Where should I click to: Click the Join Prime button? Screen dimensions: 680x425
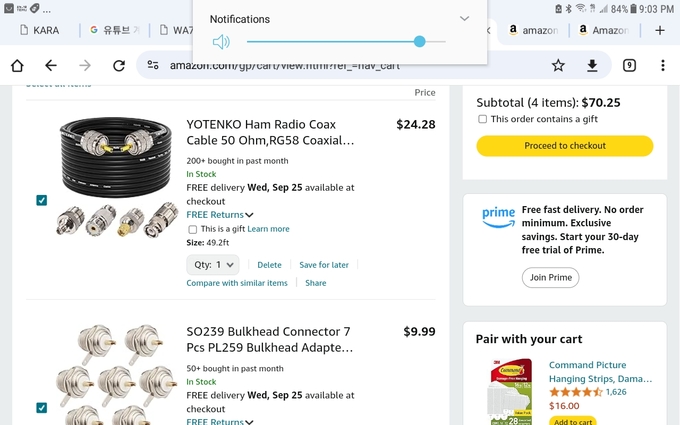[550, 277]
